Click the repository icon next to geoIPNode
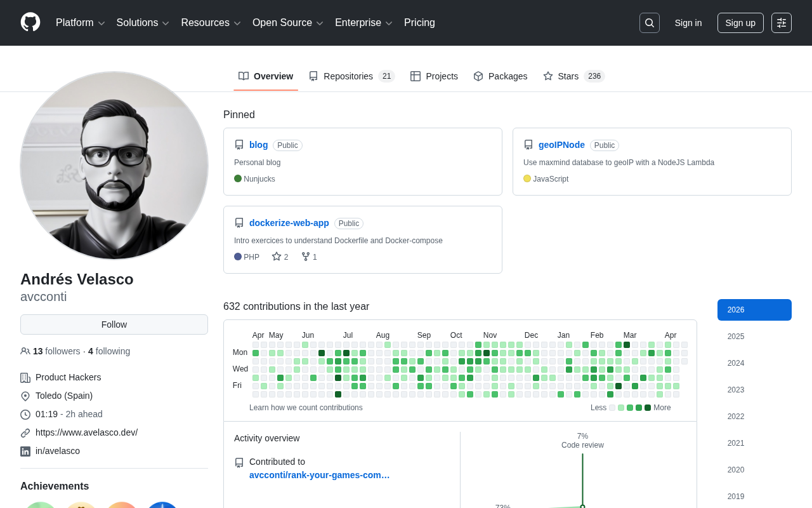The image size is (812, 508). pyautogui.click(x=528, y=145)
